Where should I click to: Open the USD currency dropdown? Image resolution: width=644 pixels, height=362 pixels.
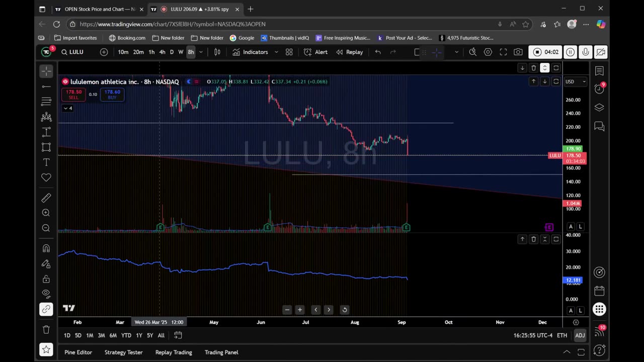pos(575,81)
